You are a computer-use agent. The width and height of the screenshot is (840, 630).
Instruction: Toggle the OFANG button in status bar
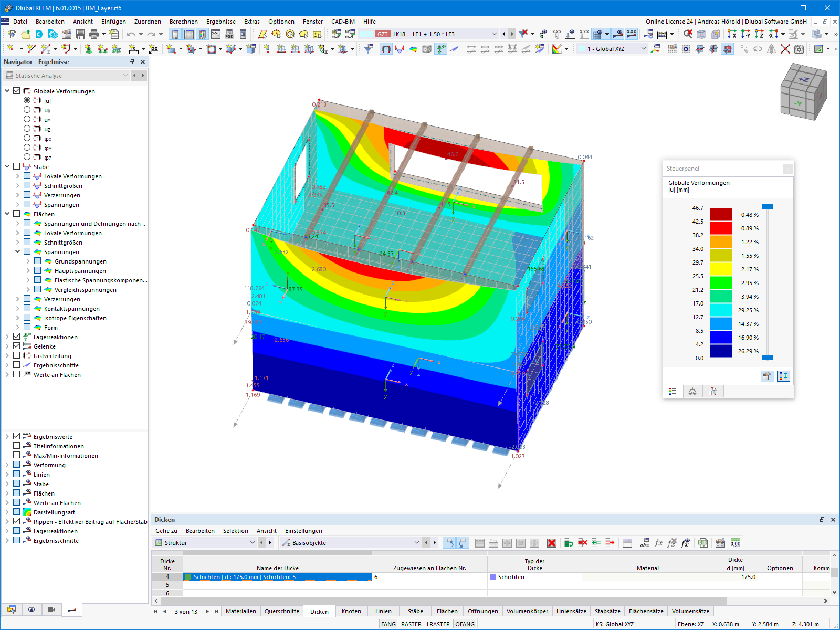pyautogui.click(x=465, y=624)
